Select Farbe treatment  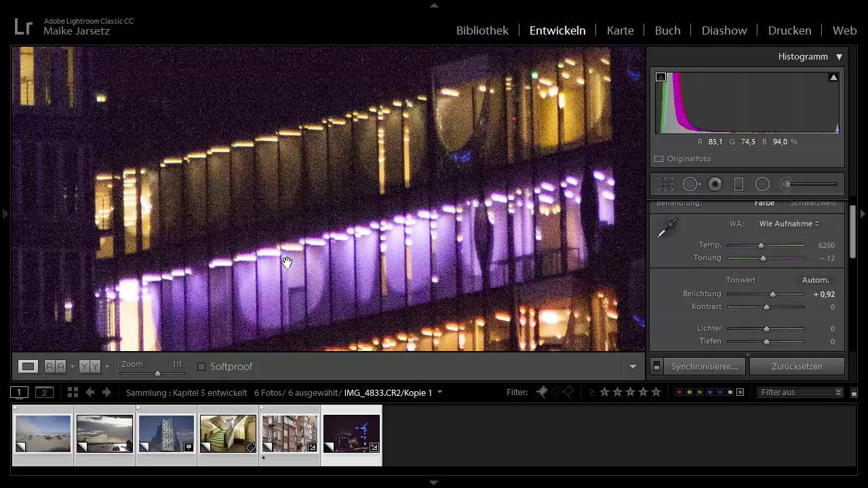pyautogui.click(x=764, y=203)
